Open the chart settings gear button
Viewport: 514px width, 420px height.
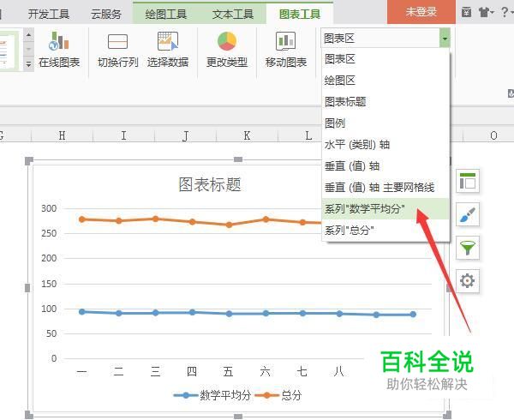point(468,281)
